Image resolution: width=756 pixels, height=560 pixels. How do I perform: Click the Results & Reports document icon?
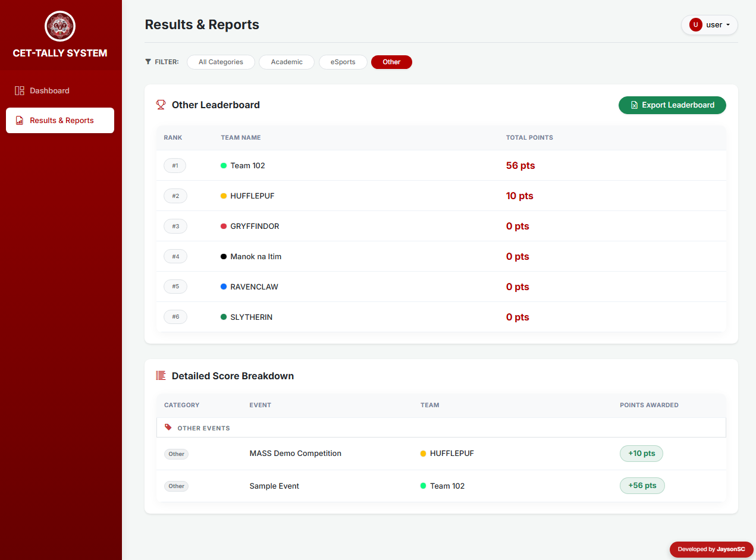(x=18, y=120)
